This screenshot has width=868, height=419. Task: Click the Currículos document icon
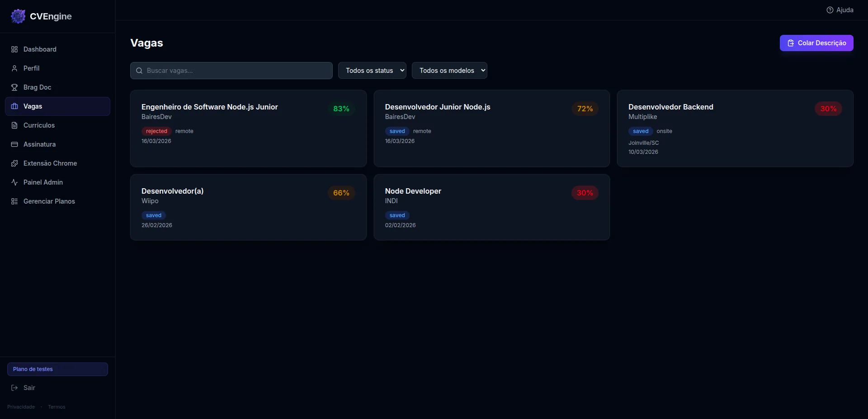point(14,125)
